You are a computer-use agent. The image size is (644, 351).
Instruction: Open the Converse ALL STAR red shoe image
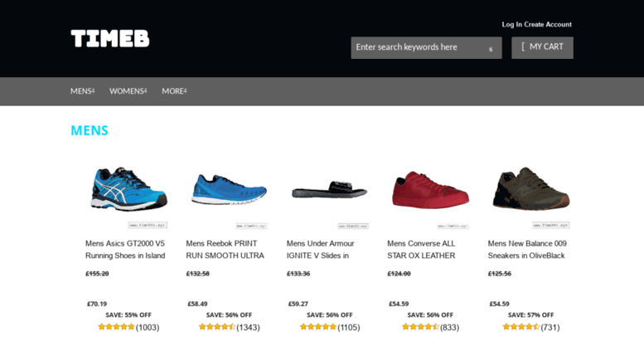[430, 190]
